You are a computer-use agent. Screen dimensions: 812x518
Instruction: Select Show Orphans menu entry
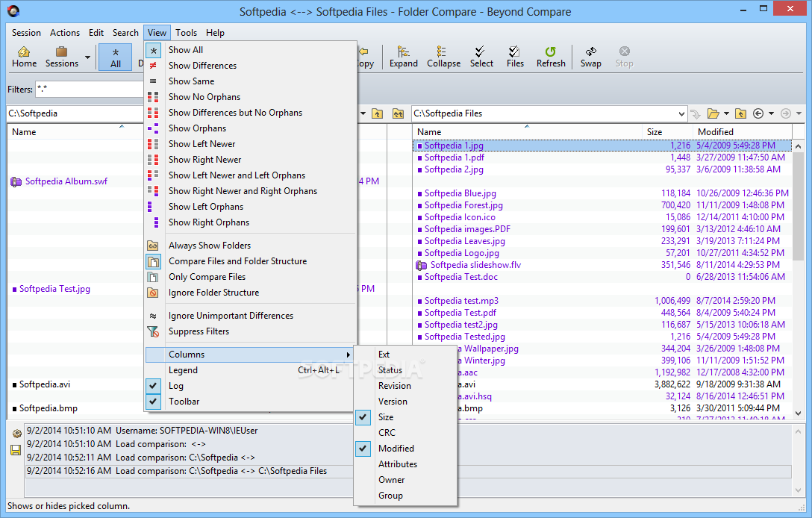coord(251,128)
